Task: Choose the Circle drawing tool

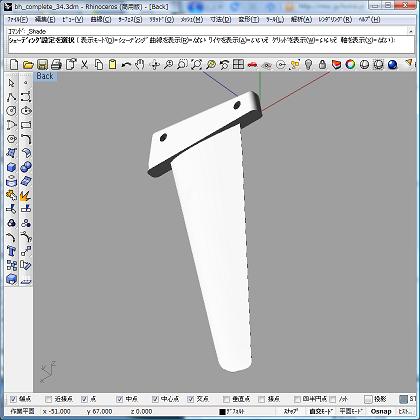Action: pyautogui.click(x=12, y=110)
